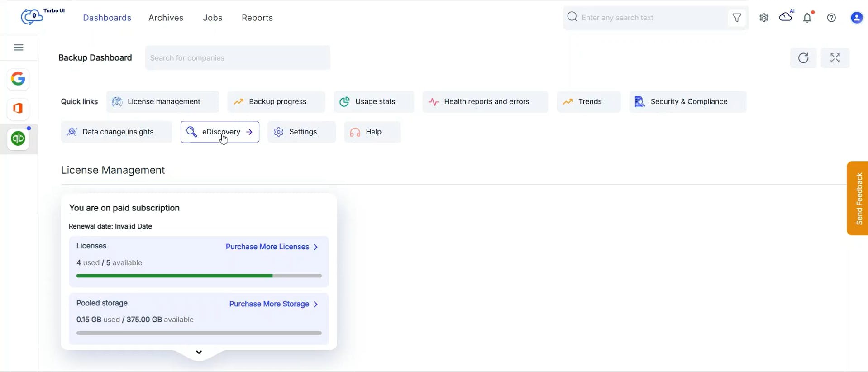This screenshot has width=868, height=372.
Task: Click the settings gear in top bar
Action: click(x=764, y=18)
